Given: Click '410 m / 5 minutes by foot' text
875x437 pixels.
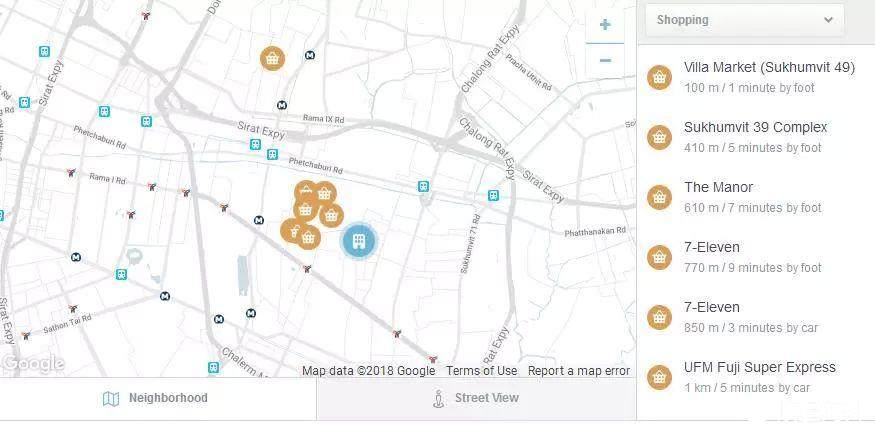Looking at the screenshot, I should pyautogui.click(x=753, y=148).
